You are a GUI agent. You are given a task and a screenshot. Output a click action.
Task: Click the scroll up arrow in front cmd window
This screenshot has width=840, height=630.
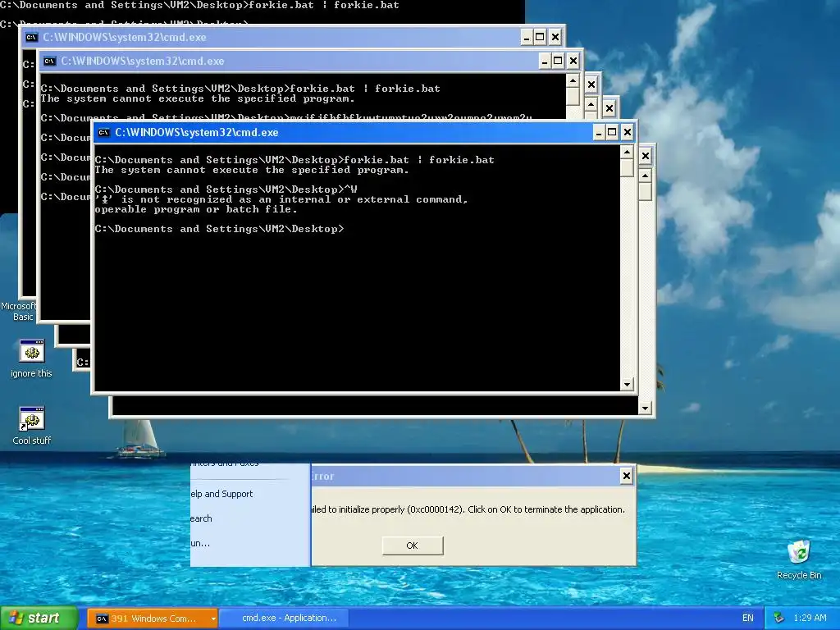tap(627, 153)
